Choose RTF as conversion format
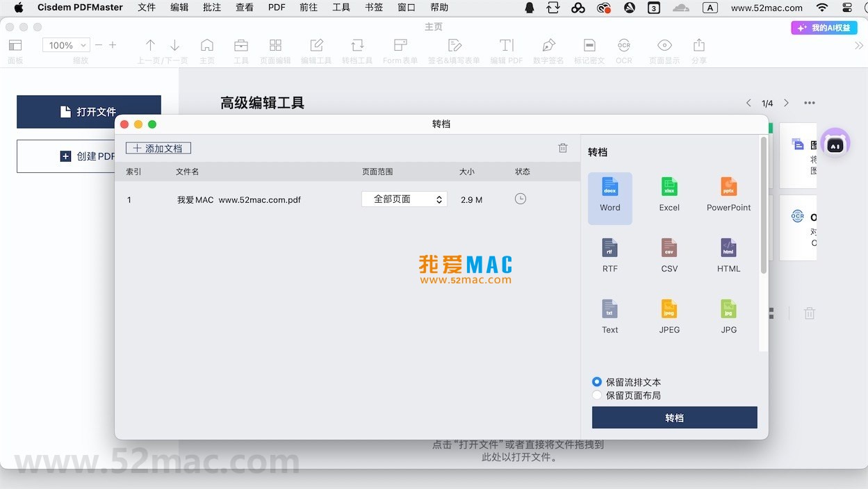 coord(610,247)
